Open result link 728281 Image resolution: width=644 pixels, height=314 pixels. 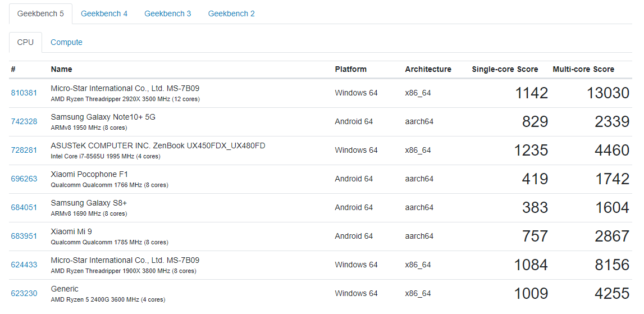pyautogui.click(x=24, y=150)
